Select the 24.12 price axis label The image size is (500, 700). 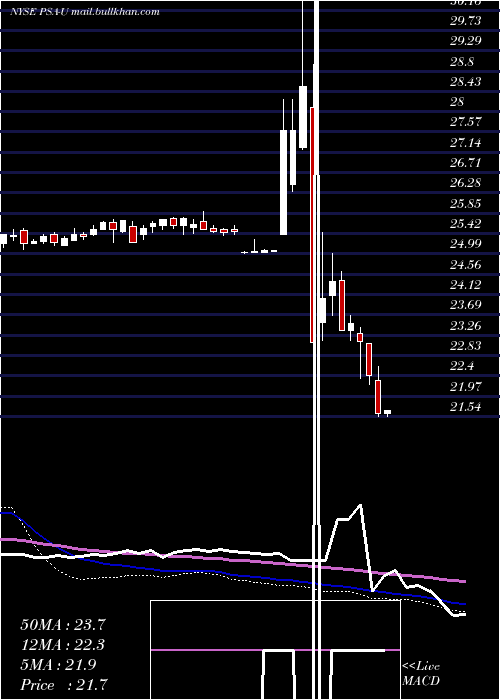coord(466,285)
